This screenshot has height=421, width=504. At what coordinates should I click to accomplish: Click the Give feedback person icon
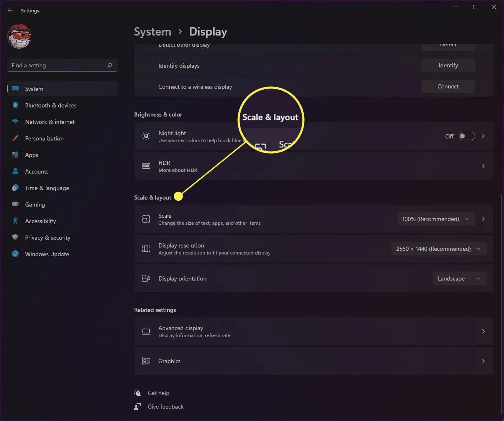[137, 407]
